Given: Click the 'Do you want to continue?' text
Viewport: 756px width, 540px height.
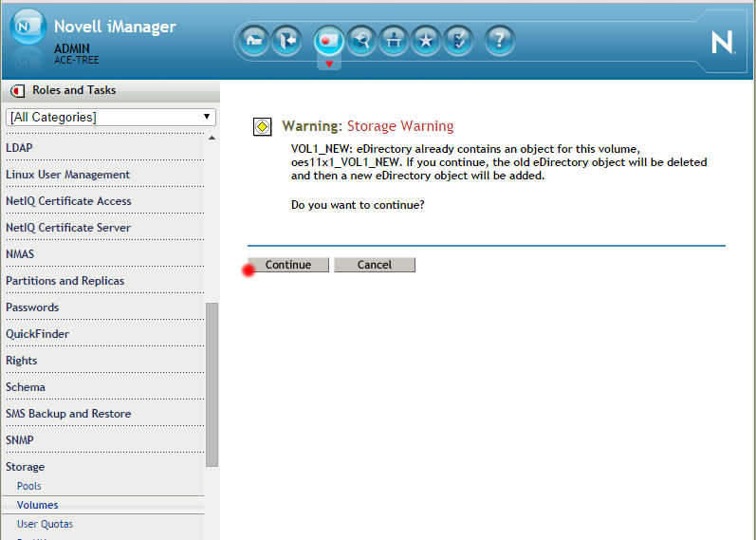Looking at the screenshot, I should click(358, 205).
